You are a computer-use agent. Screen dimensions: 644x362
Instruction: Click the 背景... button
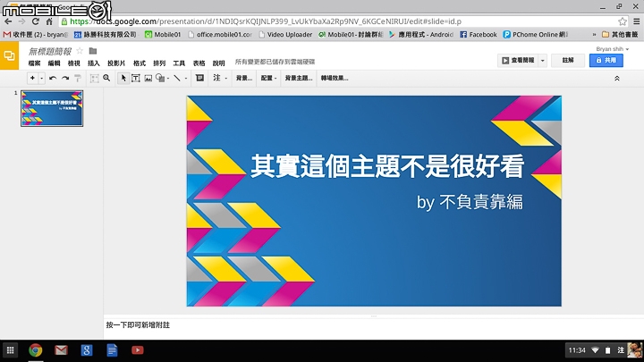pyautogui.click(x=244, y=78)
